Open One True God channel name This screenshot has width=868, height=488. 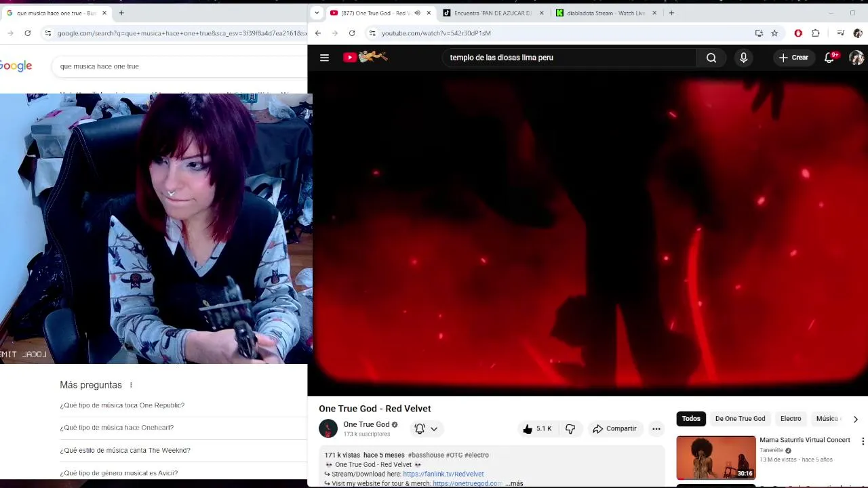[366, 424]
